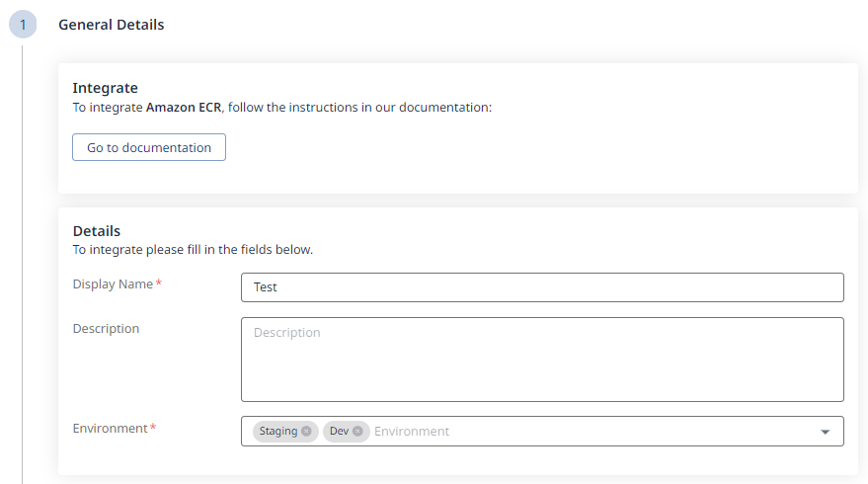Click into the Description text area
Screen dimensions: 868x484
542,359
